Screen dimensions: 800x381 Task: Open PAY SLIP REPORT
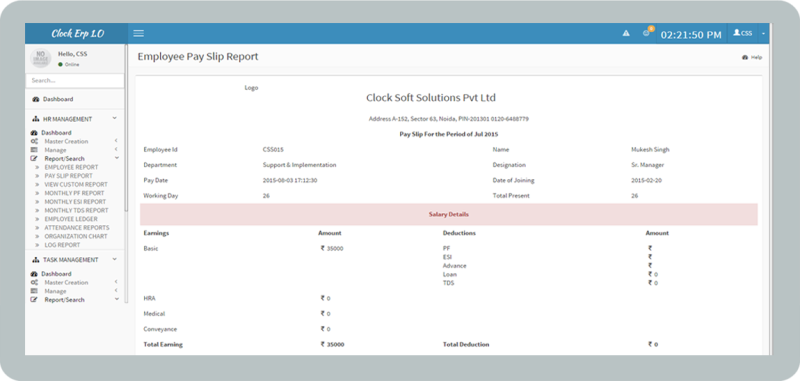click(x=68, y=176)
